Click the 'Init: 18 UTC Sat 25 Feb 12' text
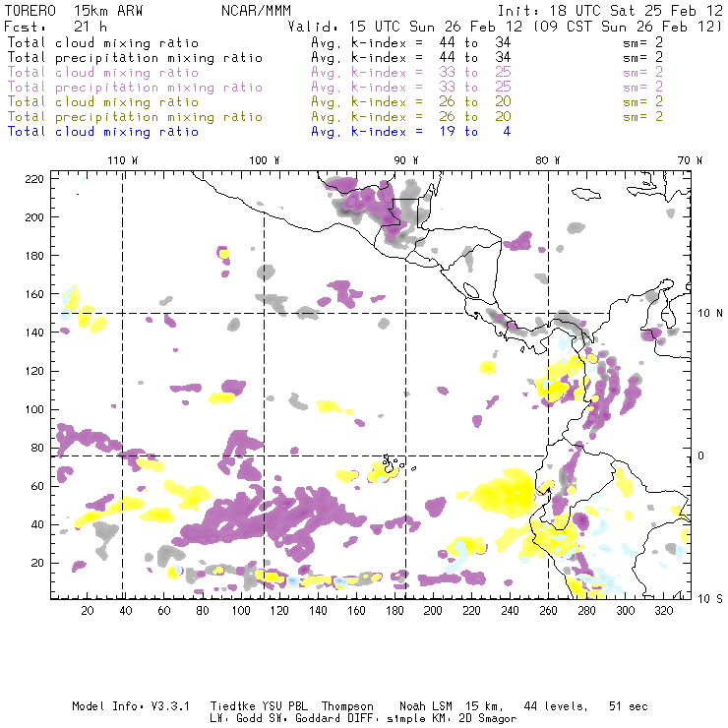728x728 pixels. click(x=610, y=11)
